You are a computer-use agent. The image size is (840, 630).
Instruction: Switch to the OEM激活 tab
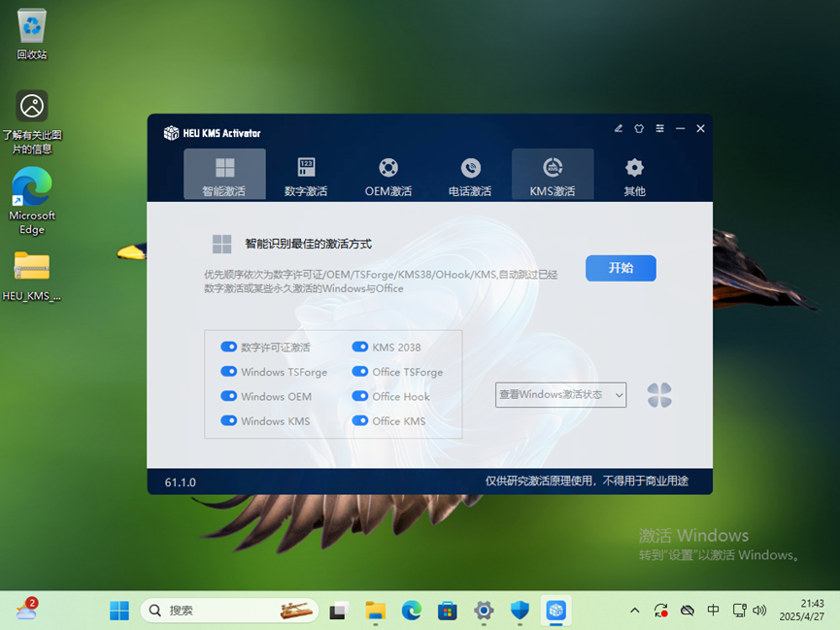pos(388,176)
